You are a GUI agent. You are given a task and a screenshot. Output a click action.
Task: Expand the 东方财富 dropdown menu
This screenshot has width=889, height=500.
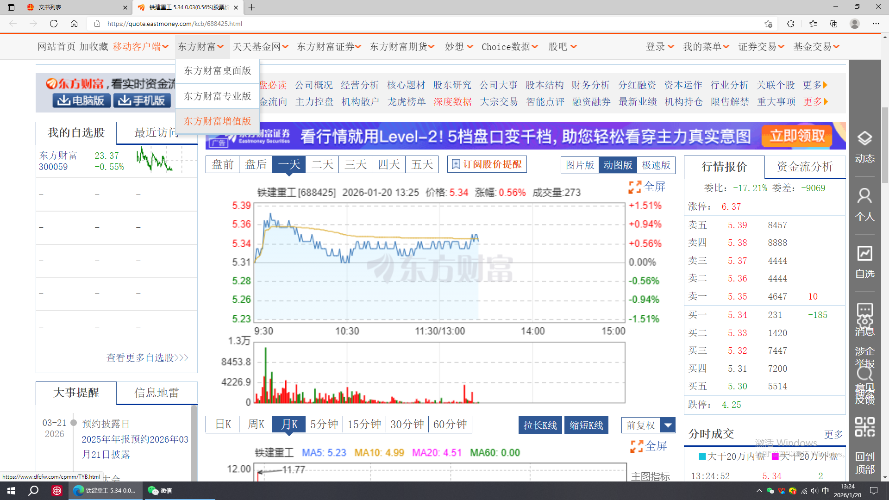click(201, 46)
